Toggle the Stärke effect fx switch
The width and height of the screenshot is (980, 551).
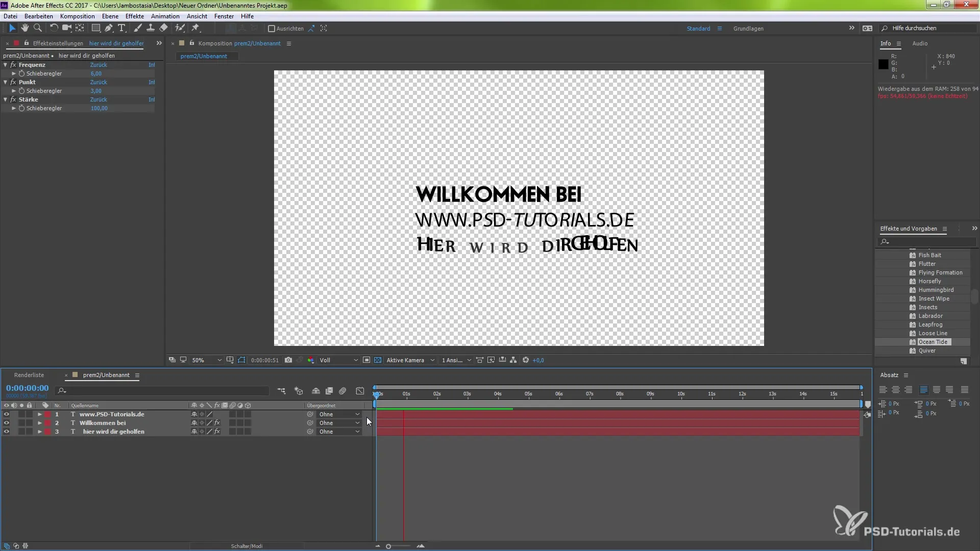[13, 99]
